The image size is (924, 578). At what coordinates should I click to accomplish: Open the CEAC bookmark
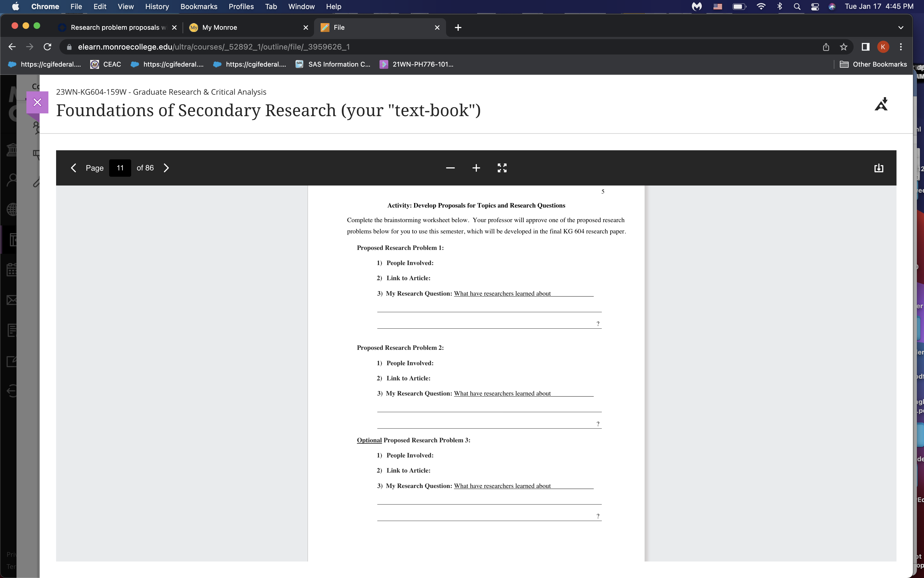tap(106, 64)
